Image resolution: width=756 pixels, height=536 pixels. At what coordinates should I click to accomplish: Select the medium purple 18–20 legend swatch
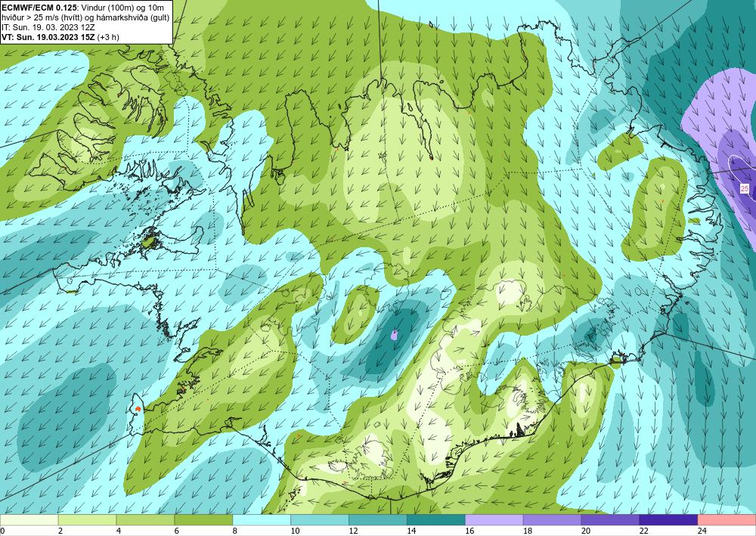point(552,520)
